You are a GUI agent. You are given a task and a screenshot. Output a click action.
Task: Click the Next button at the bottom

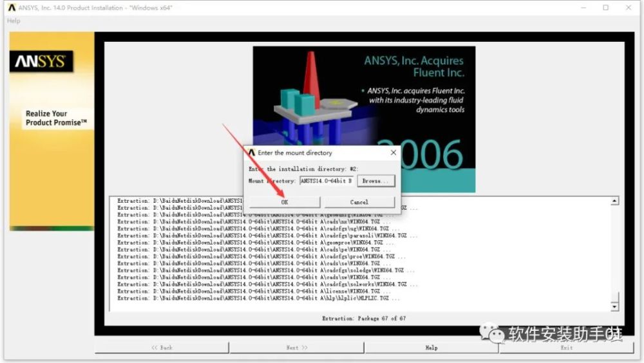(296, 348)
